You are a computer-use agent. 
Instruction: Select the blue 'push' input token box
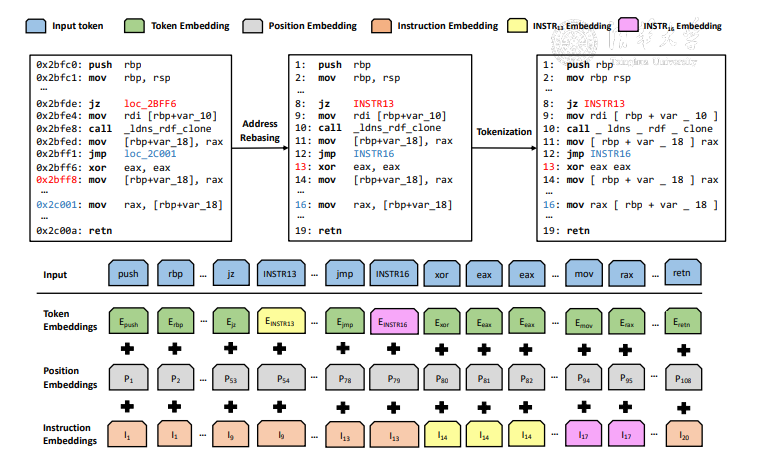(128, 273)
